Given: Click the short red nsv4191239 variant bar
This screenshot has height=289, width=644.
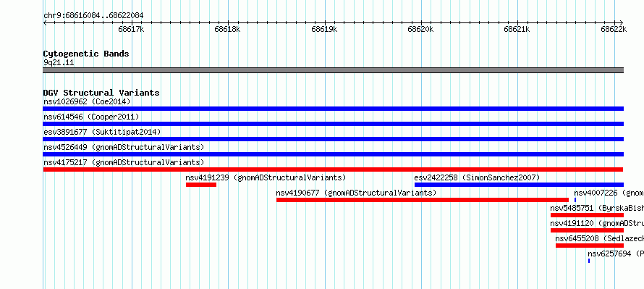Looking at the screenshot, I should click(x=201, y=185).
